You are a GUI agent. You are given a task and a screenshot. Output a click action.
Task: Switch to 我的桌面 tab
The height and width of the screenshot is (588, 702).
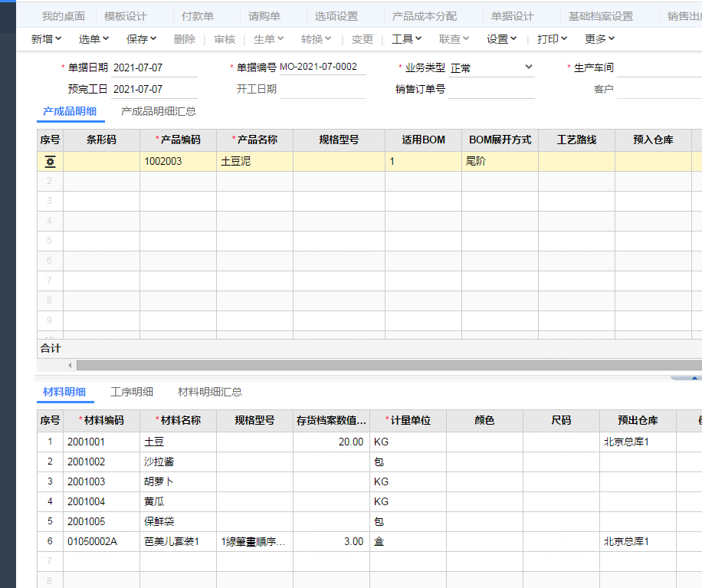point(64,16)
